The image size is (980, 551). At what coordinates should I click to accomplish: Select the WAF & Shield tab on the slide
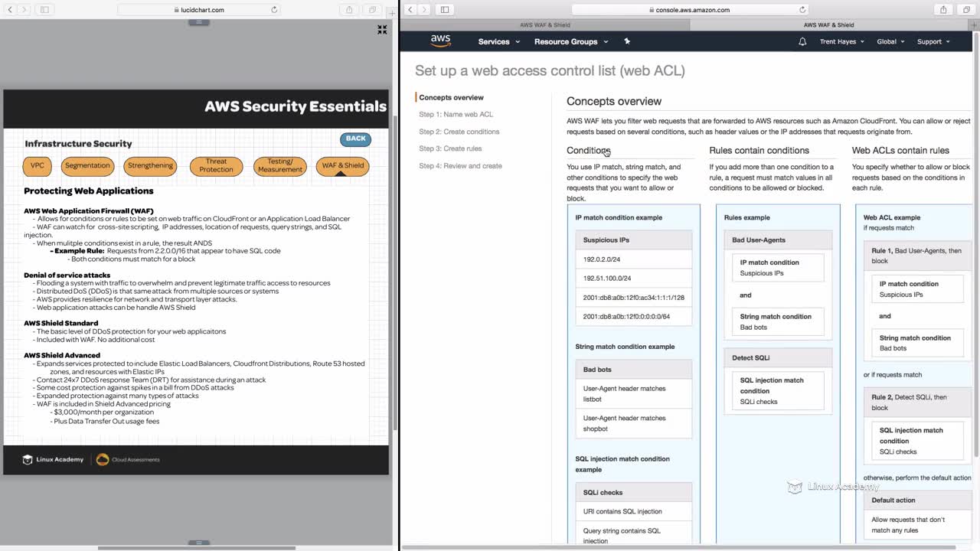coord(342,166)
